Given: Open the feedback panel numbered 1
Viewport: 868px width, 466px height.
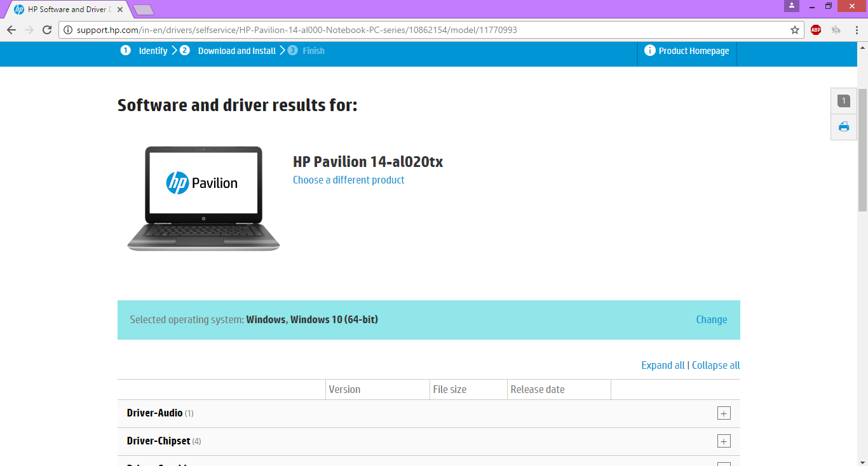Looking at the screenshot, I should [844, 101].
